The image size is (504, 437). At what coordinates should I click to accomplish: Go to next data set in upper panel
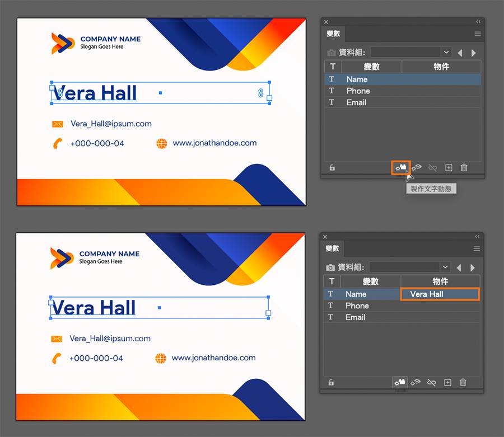click(x=473, y=53)
